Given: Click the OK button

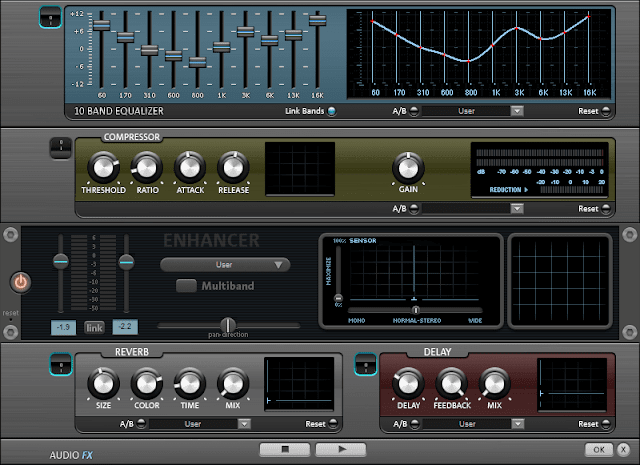Looking at the screenshot, I should [x=599, y=449].
